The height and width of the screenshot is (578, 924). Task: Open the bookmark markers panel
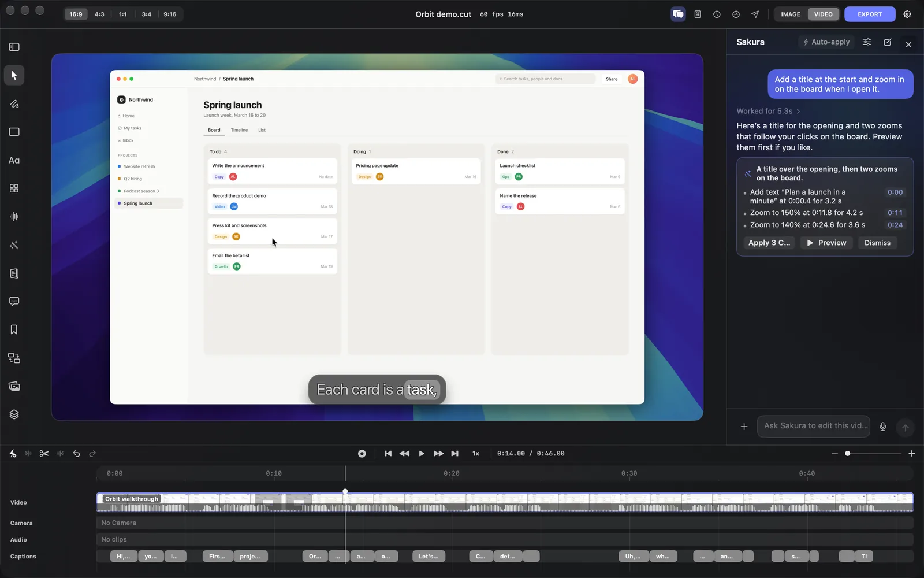point(14,329)
